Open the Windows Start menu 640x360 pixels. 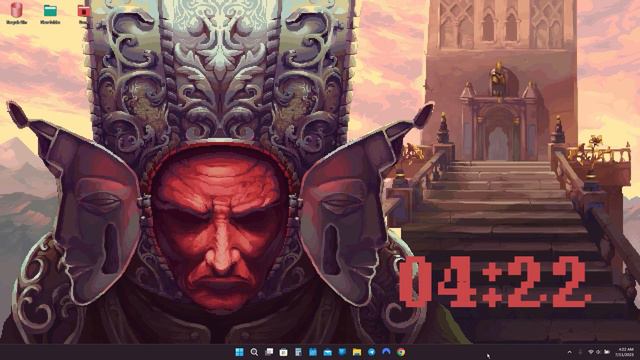pos(240,352)
